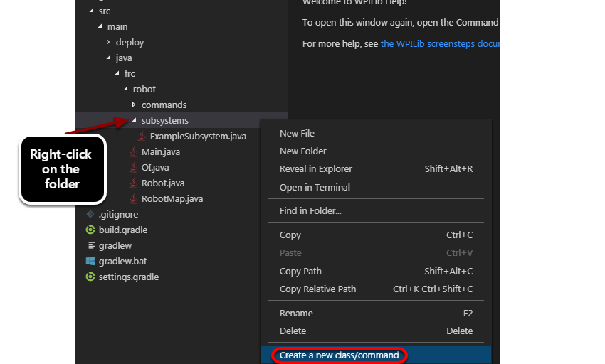Click the Main.java Java file icon

[x=133, y=152]
